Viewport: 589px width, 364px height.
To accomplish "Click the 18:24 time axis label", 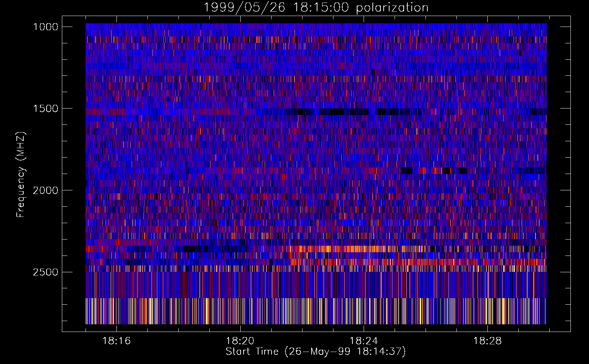I will click(364, 341).
